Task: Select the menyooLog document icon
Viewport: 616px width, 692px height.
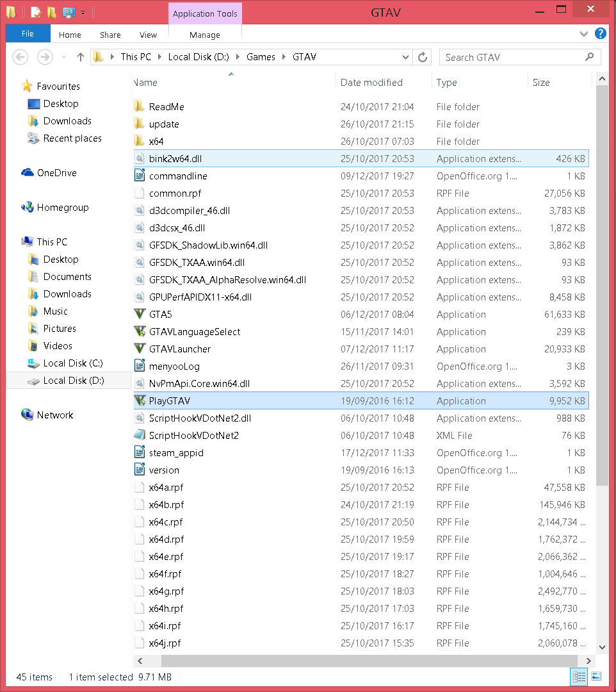Action: pyautogui.click(x=140, y=366)
